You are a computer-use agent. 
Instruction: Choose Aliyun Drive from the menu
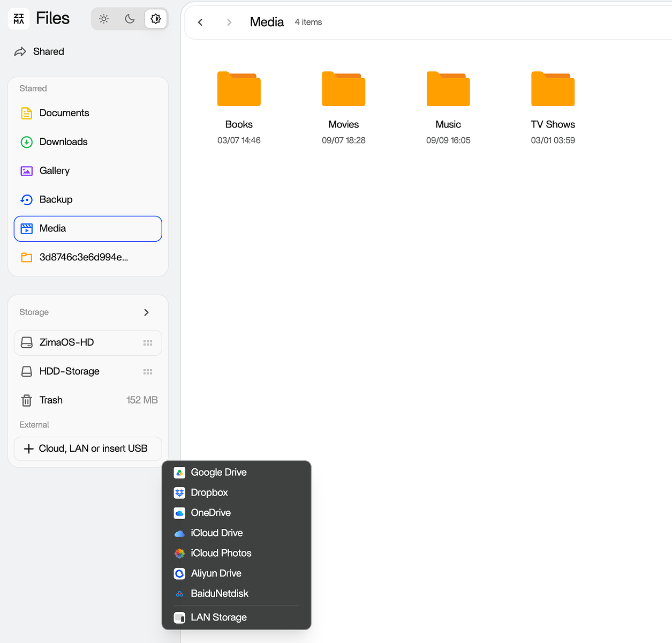coord(237,574)
